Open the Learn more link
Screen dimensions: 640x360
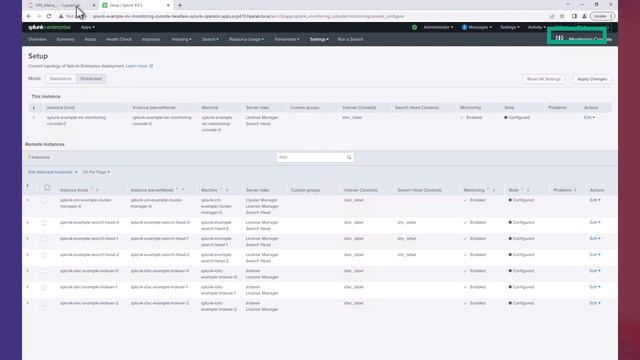point(136,66)
